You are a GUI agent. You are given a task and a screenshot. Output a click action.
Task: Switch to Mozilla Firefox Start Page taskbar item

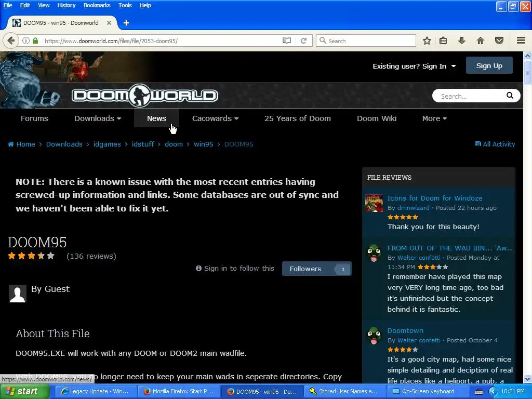[x=179, y=392]
